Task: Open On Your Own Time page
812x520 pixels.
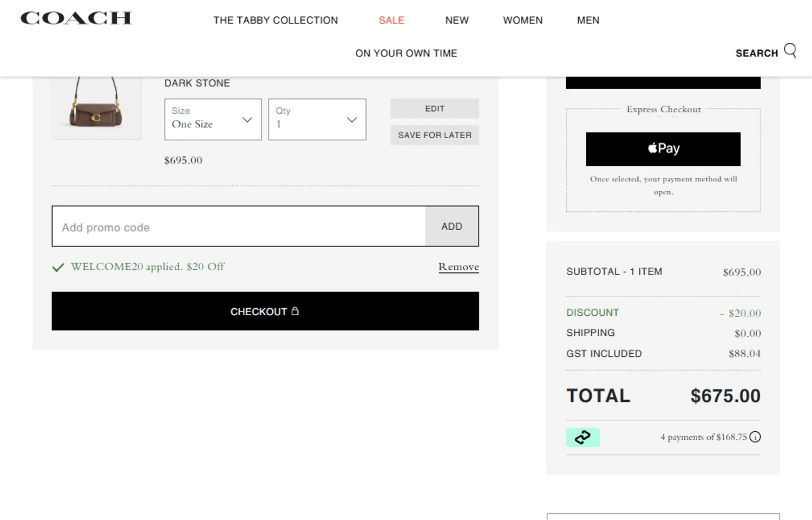Action: 406,53
